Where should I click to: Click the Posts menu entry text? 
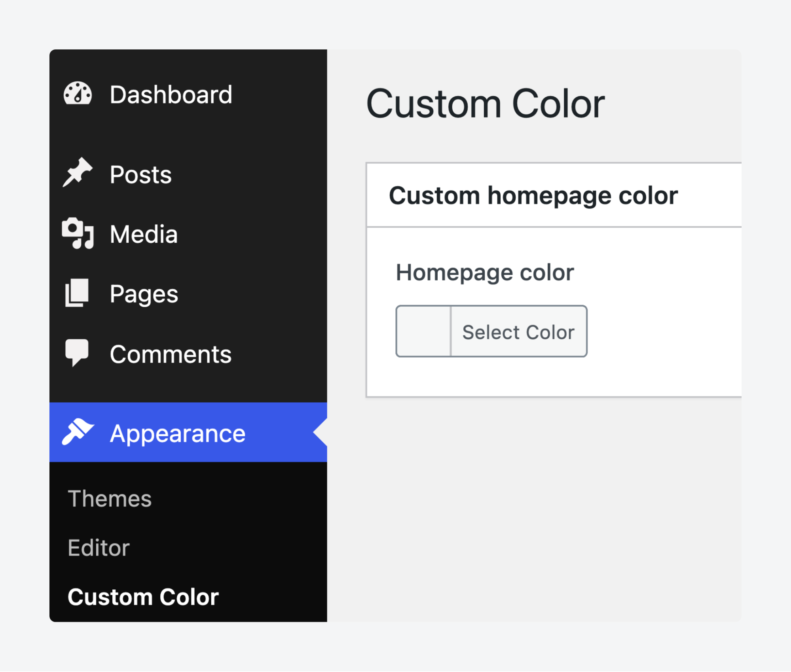click(140, 174)
